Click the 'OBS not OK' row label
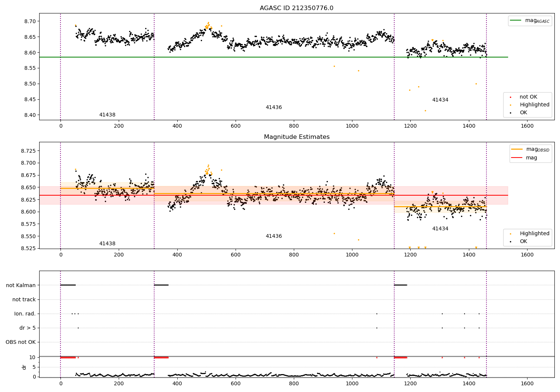This screenshot has width=560, height=392. click(21, 342)
